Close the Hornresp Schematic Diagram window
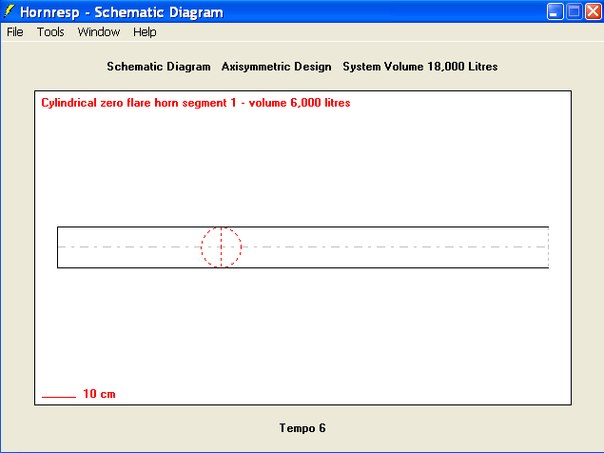 592,12
